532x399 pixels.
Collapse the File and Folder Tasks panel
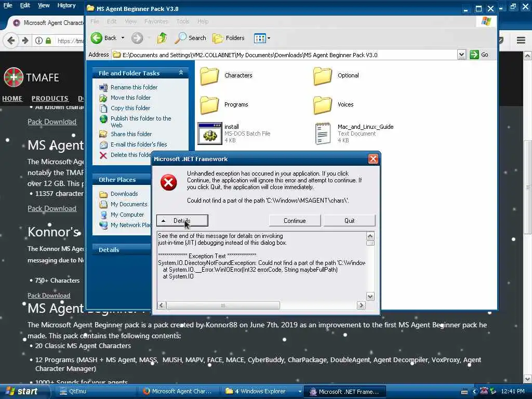[x=181, y=73]
